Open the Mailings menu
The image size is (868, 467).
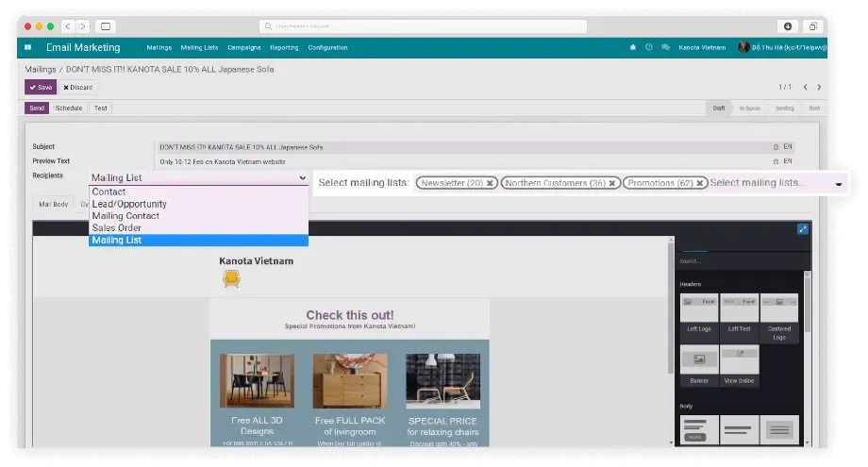tap(159, 47)
